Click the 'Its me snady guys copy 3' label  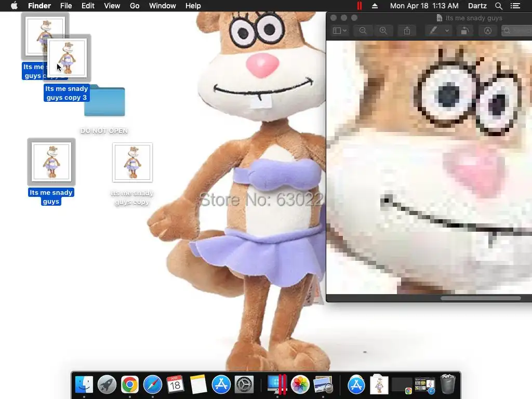66,93
